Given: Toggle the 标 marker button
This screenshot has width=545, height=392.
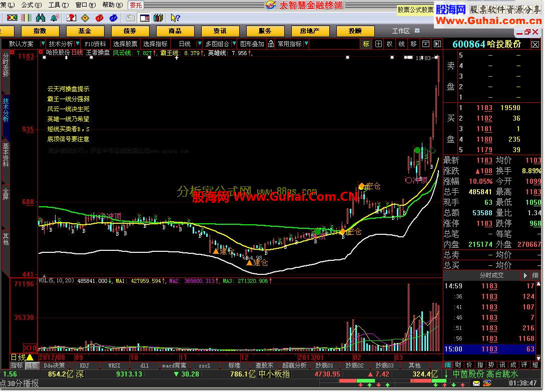Looking at the screenshot, I should [x=366, y=44].
